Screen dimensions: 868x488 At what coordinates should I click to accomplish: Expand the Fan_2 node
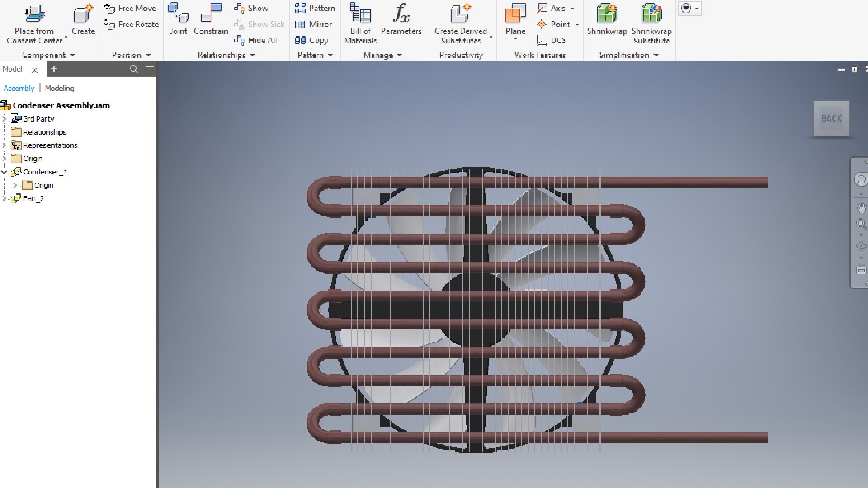coord(5,198)
